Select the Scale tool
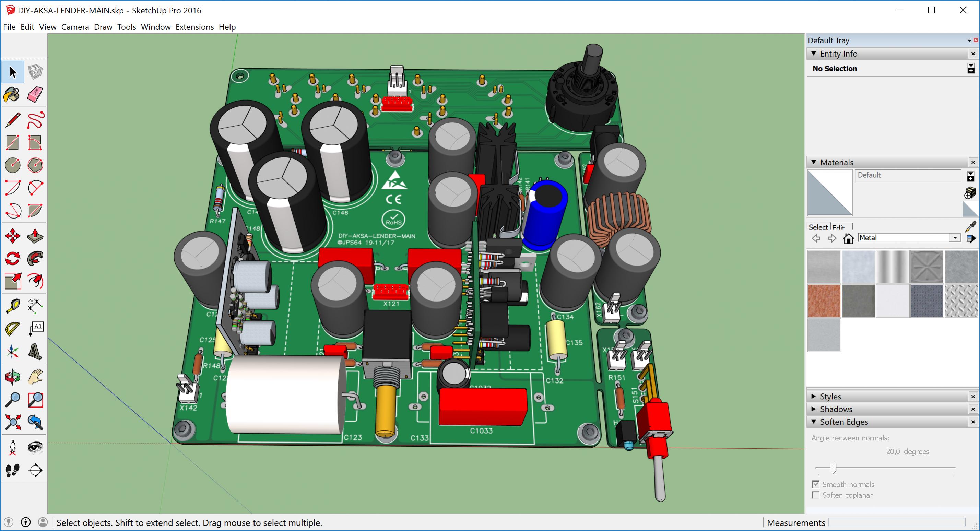 [x=13, y=282]
